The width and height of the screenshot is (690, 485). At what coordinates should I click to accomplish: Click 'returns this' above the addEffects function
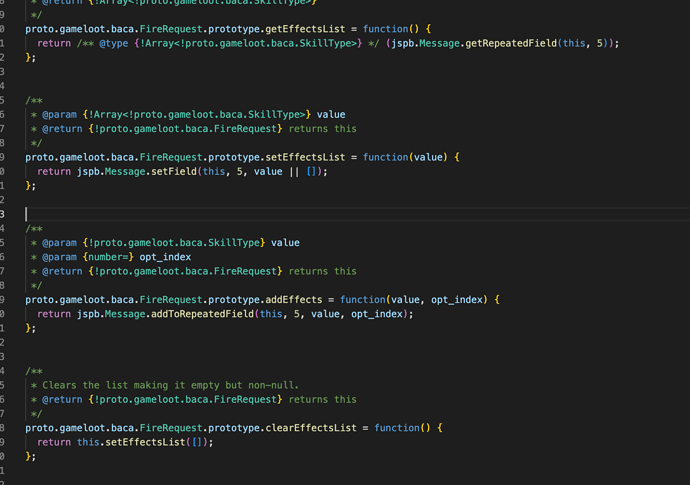[x=323, y=272]
